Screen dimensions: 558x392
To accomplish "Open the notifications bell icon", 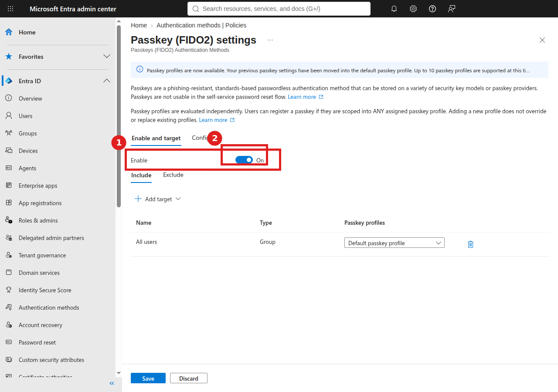I will point(394,9).
